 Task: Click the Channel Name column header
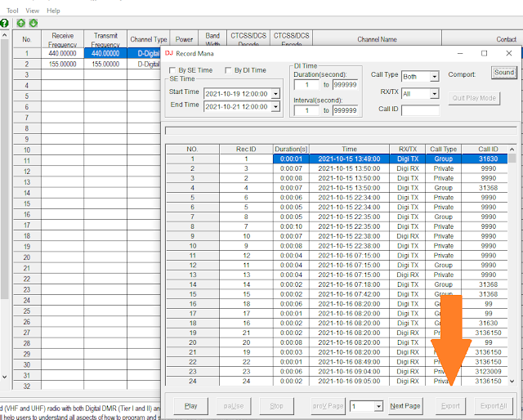coord(377,39)
